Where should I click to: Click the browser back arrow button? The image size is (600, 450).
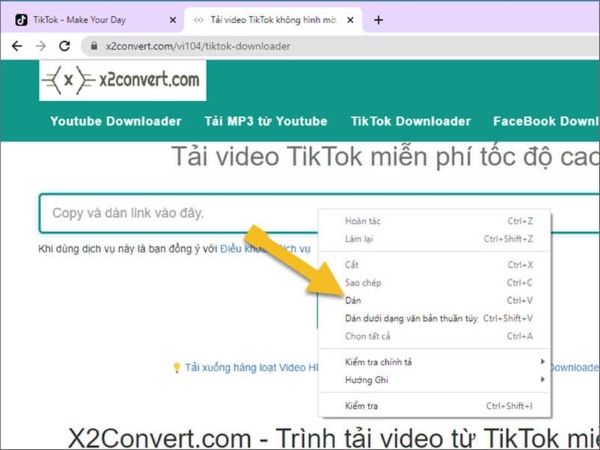(16, 46)
